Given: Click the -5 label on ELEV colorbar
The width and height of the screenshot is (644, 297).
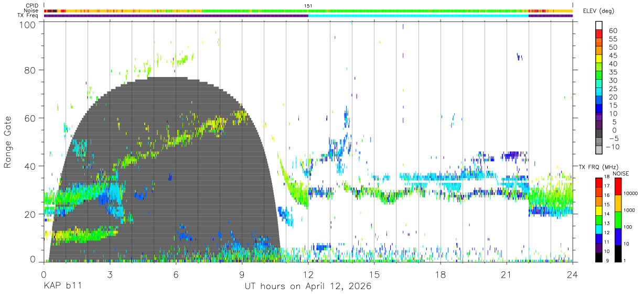Looking at the screenshot, I should [613, 138].
